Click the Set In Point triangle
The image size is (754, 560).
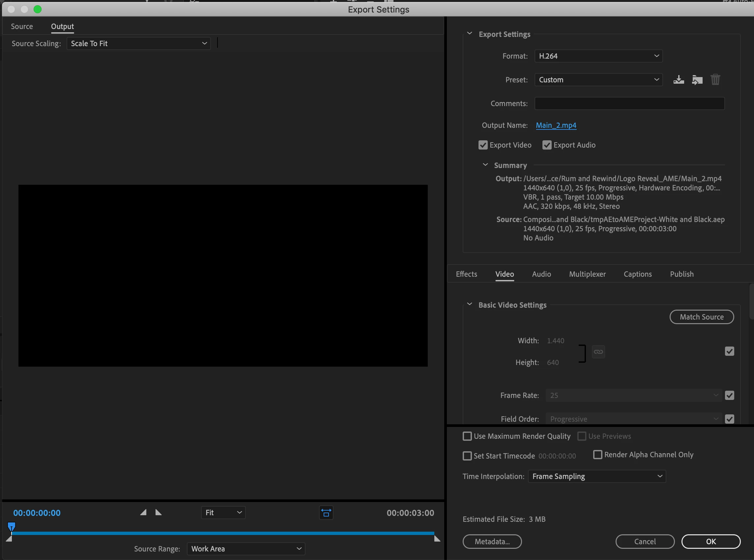(143, 512)
